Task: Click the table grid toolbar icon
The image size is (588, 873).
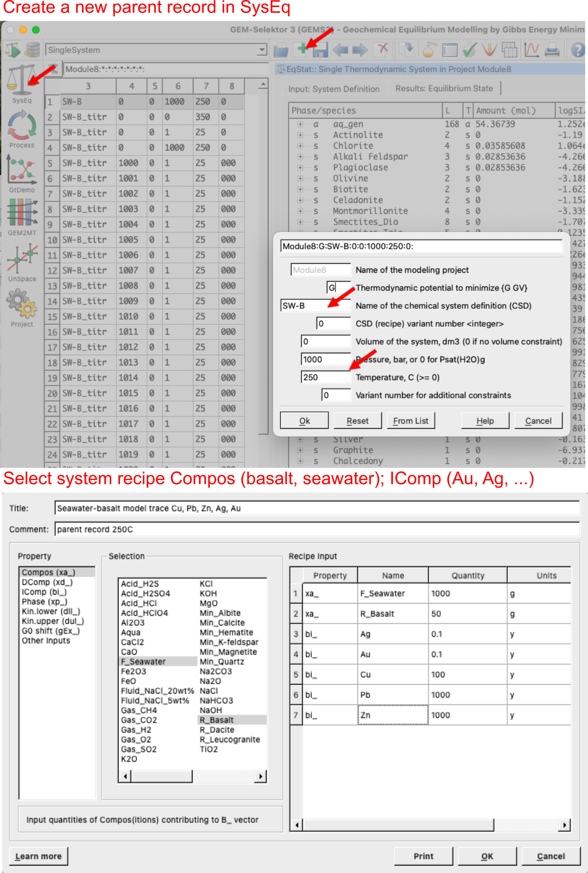Action: [509, 50]
